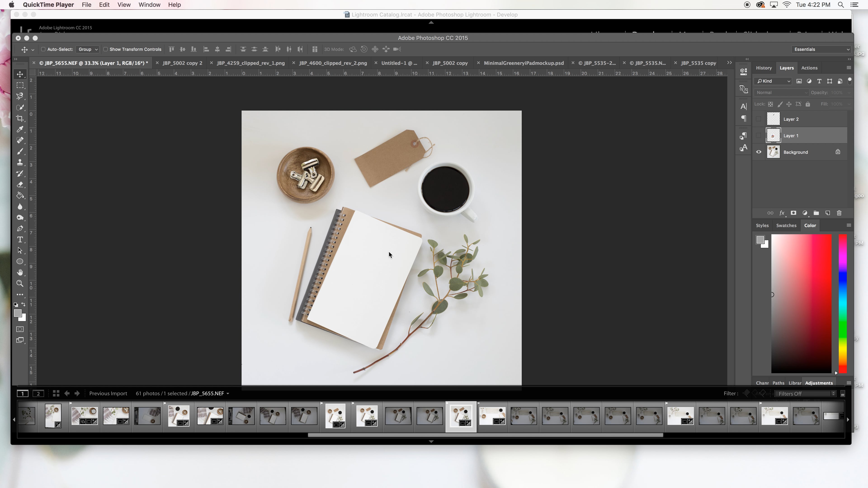Enable the Auto-Select checkbox

(x=43, y=49)
